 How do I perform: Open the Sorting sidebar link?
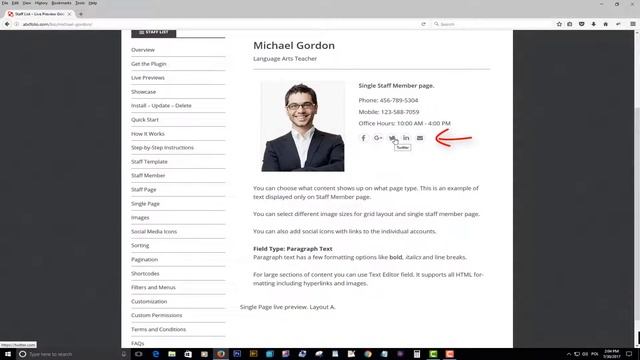tap(140, 245)
